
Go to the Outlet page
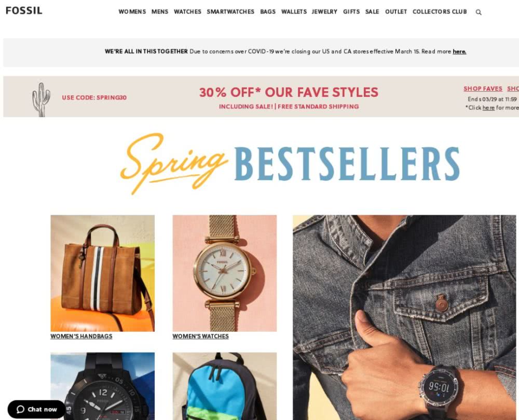pos(396,11)
